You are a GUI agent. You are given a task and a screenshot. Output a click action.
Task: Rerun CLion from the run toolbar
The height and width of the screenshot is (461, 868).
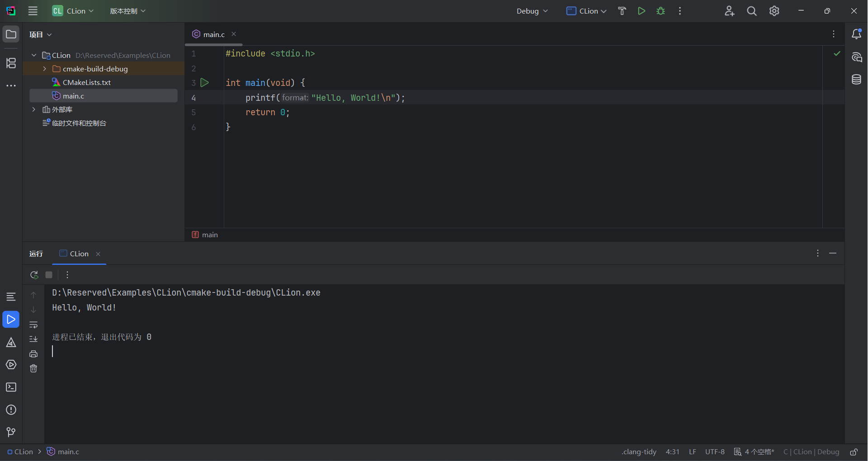coord(34,275)
